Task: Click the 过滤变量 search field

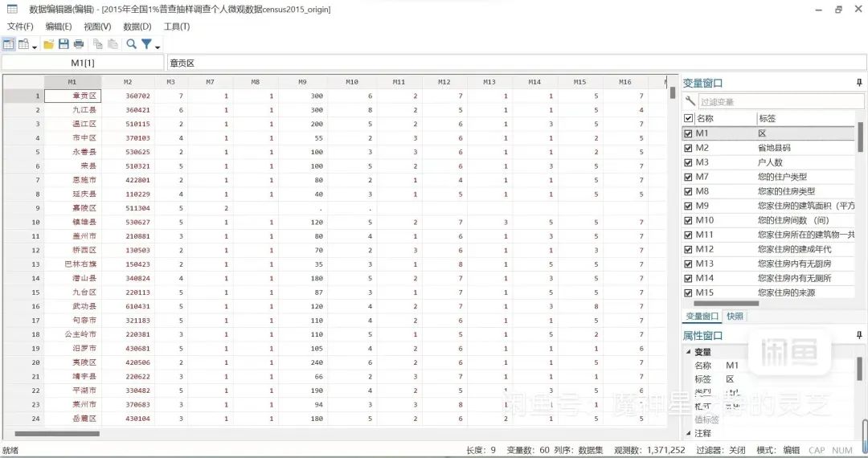Action: pyautogui.click(x=772, y=102)
